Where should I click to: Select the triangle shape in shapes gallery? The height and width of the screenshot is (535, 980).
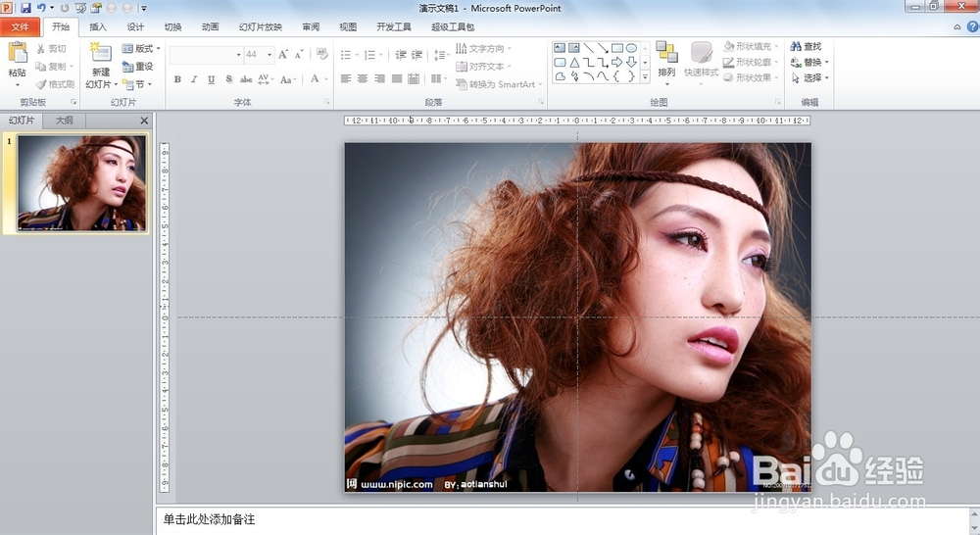574,62
